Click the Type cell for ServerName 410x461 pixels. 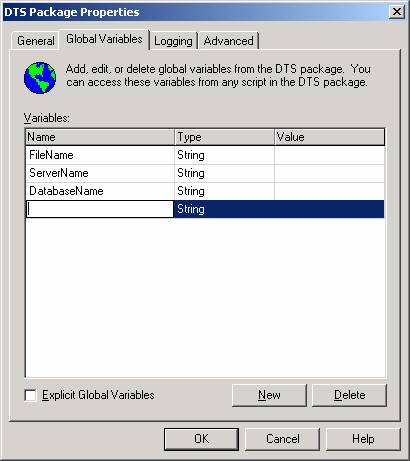point(224,173)
